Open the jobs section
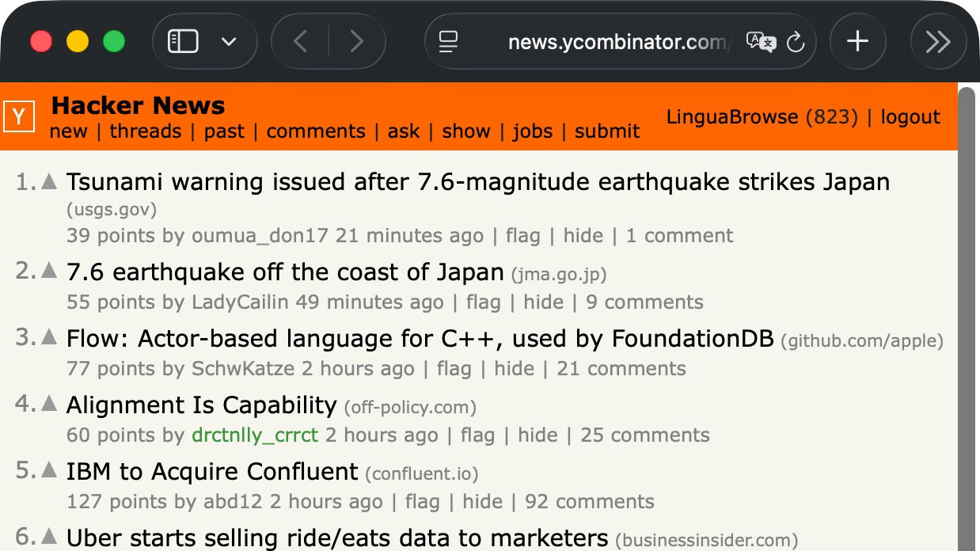The image size is (980, 551). click(533, 131)
